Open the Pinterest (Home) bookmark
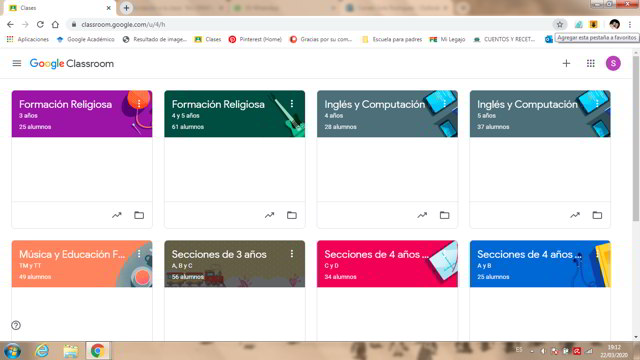The image size is (640, 360). click(256, 39)
